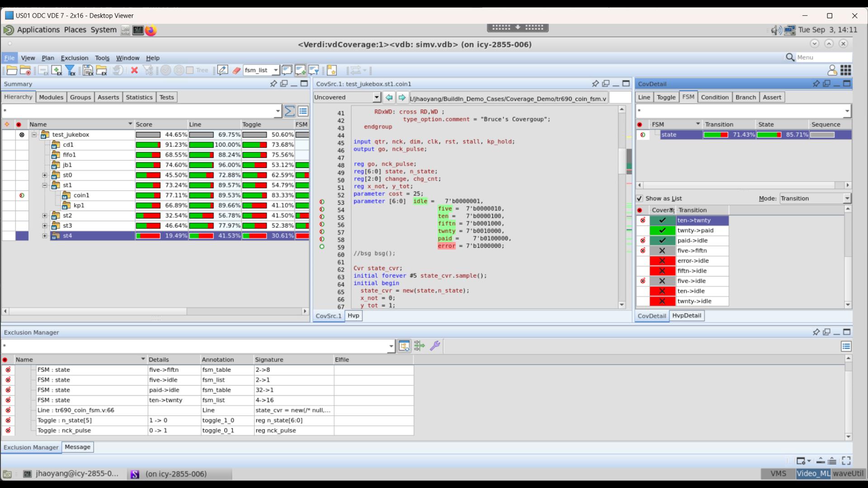Image resolution: width=868 pixels, height=488 pixels.
Task: Undock the Summary panel
Action: coord(284,84)
